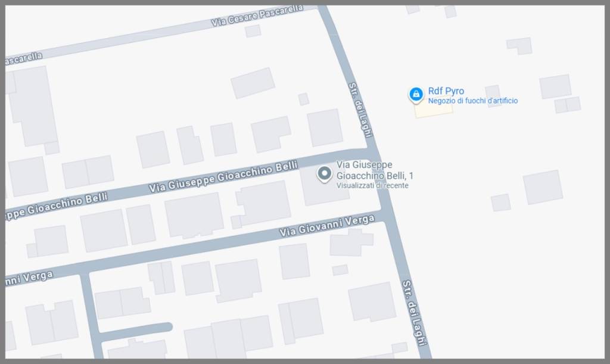The image size is (610, 364).
Task: Click the large L-shaped building at far left
Action: [x=32, y=107]
